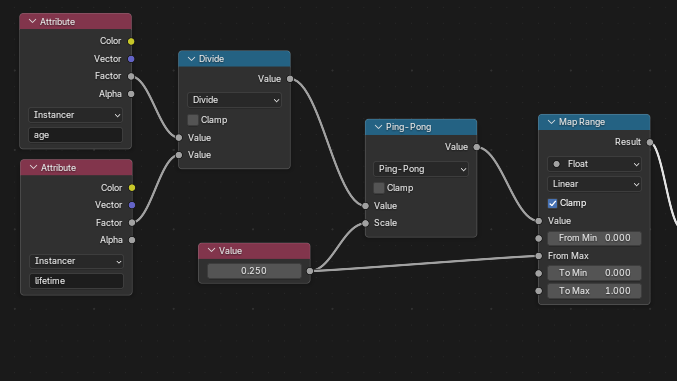Open the Divide operation dropdown

point(234,100)
